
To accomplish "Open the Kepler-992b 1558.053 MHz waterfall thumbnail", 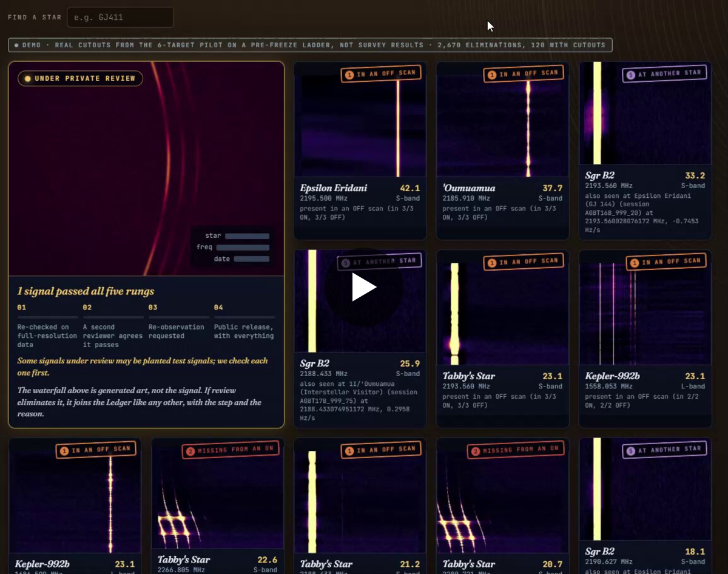I will coord(645,308).
